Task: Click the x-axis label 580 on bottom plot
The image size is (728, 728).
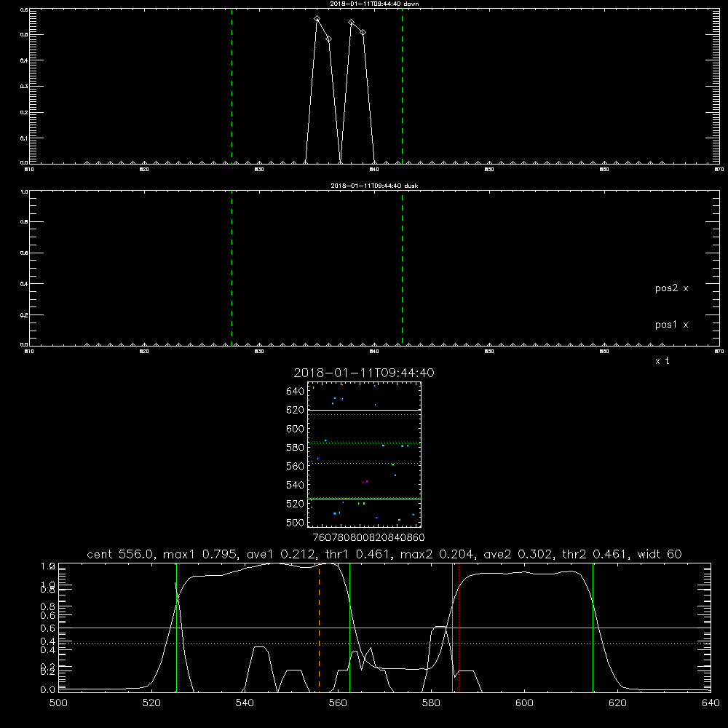Action: pyautogui.click(x=431, y=703)
